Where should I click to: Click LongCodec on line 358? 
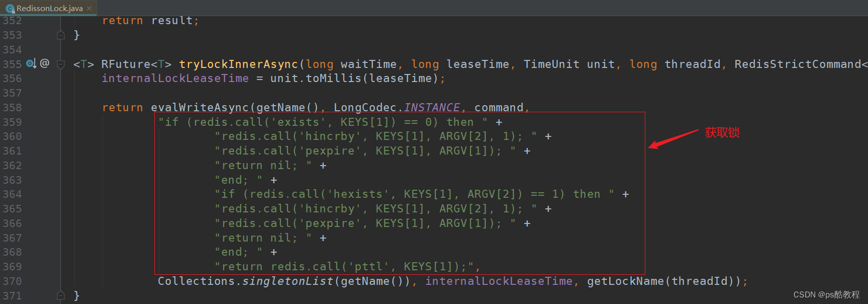click(x=365, y=108)
